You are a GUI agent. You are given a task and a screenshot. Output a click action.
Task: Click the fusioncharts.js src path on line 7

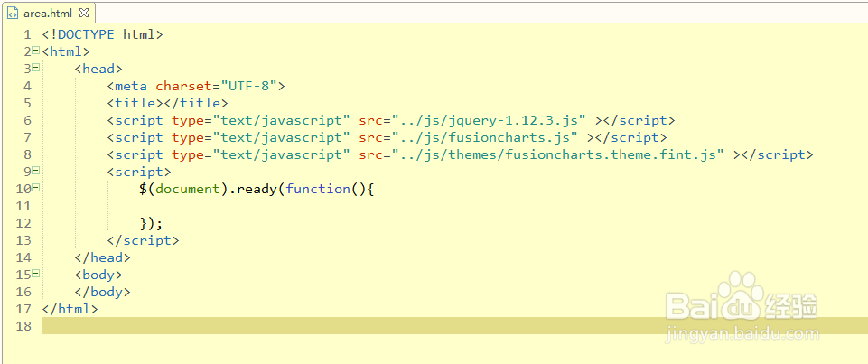click(x=486, y=137)
